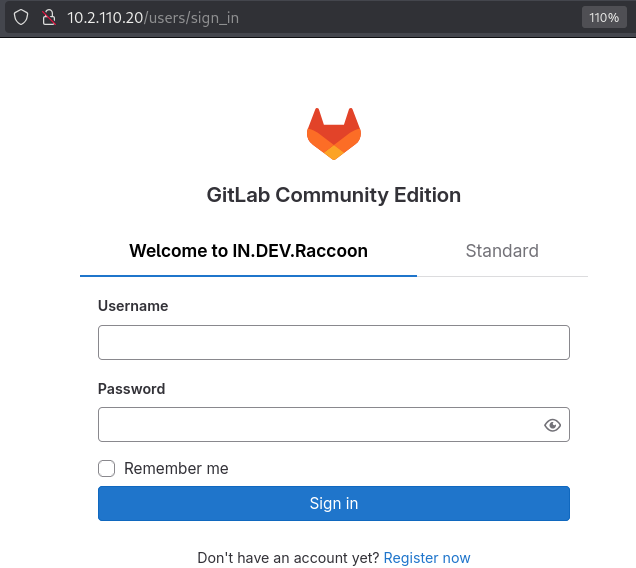Switch to the Standard sign-in tab
The height and width of the screenshot is (568, 636).
[x=502, y=251]
